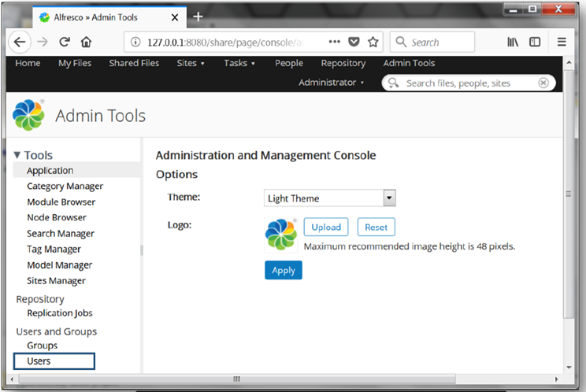Image resolution: width=586 pixels, height=392 pixels.
Task: Select Users in the sidebar
Action: click(39, 361)
